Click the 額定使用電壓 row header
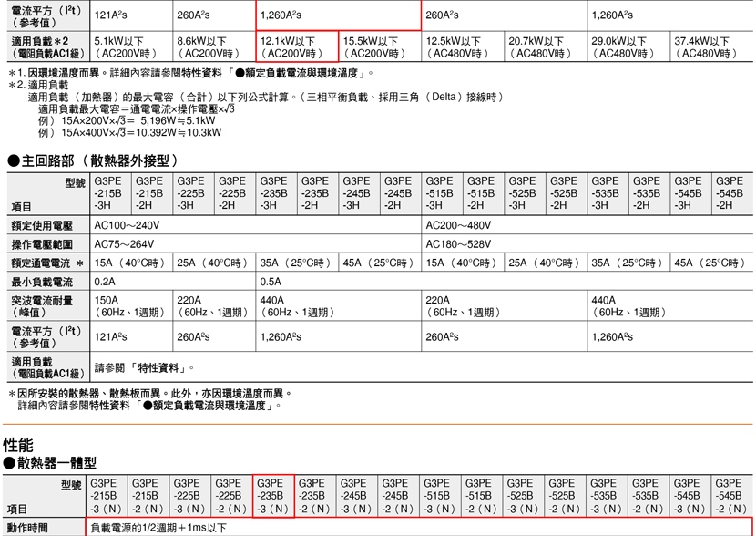The width and height of the screenshot is (756, 536). coord(48,225)
